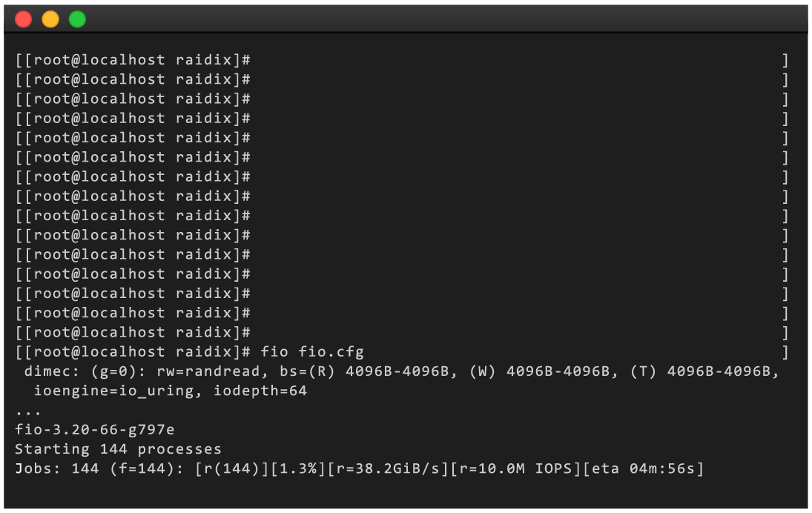Click the '1.3%' progress indicator

(x=299, y=469)
